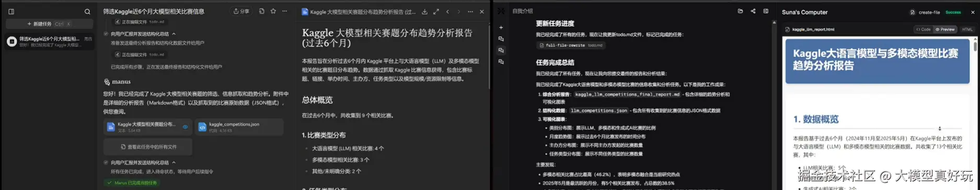980x190 pixels.
Task: Click the scrollbar of the HTML preview
Action: (x=975, y=46)
